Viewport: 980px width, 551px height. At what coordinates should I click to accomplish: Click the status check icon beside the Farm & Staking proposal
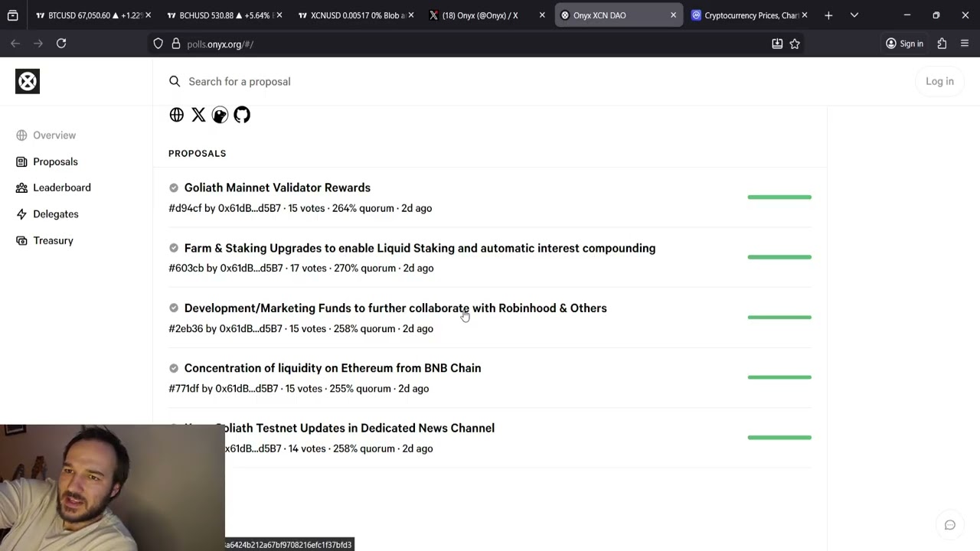pyautogui.click(x=174, y=248)
